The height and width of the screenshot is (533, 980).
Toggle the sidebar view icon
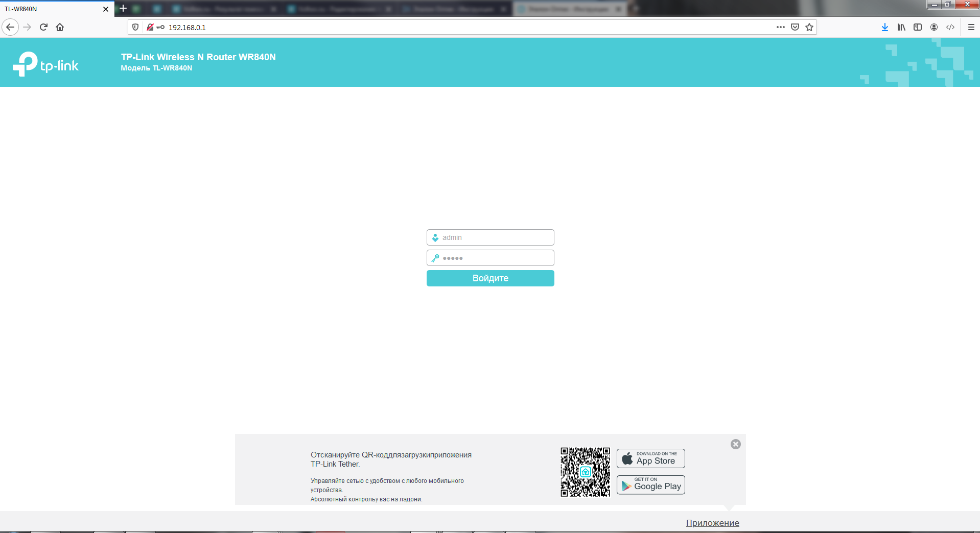click(918, 27)
